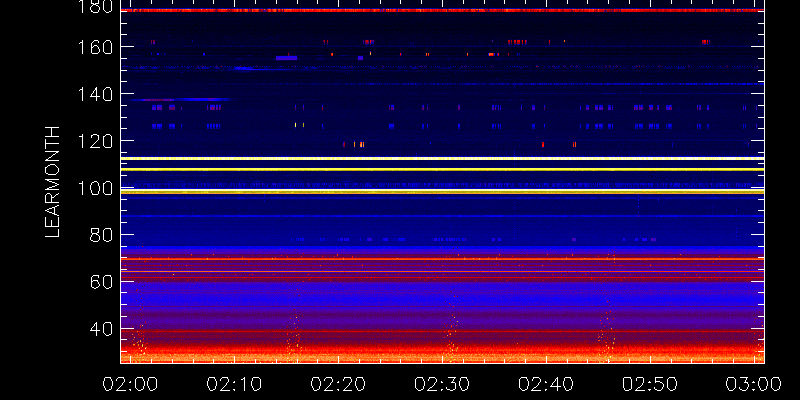Select the 160 frequency axis label
800x400 pixels.
pos(95,47)
